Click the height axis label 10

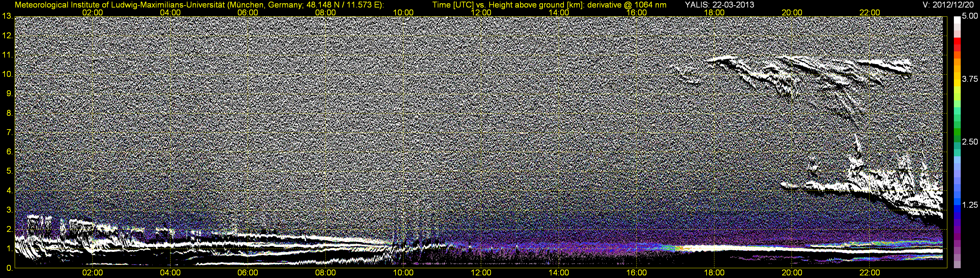point(7,74)
